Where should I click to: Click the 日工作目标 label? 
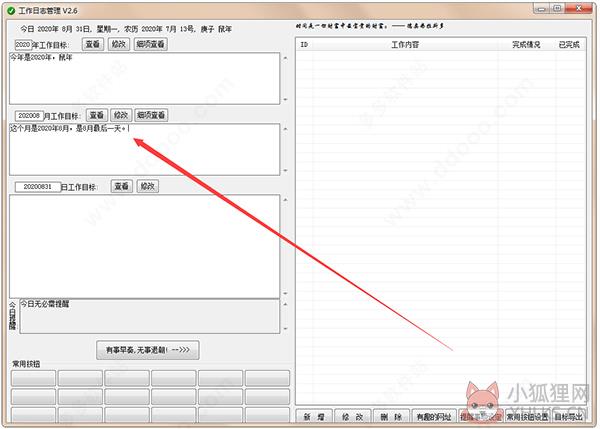(x=79, y=187)
